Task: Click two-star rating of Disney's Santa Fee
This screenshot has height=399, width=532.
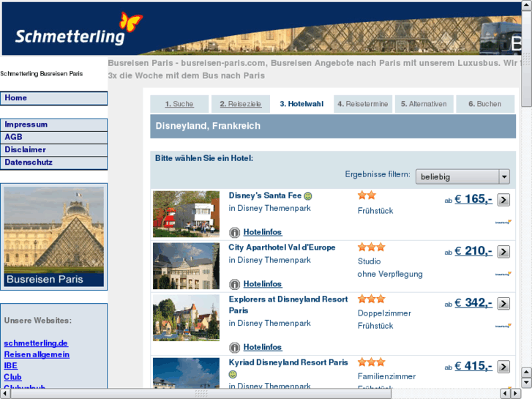Action: [x=367, y=195]
